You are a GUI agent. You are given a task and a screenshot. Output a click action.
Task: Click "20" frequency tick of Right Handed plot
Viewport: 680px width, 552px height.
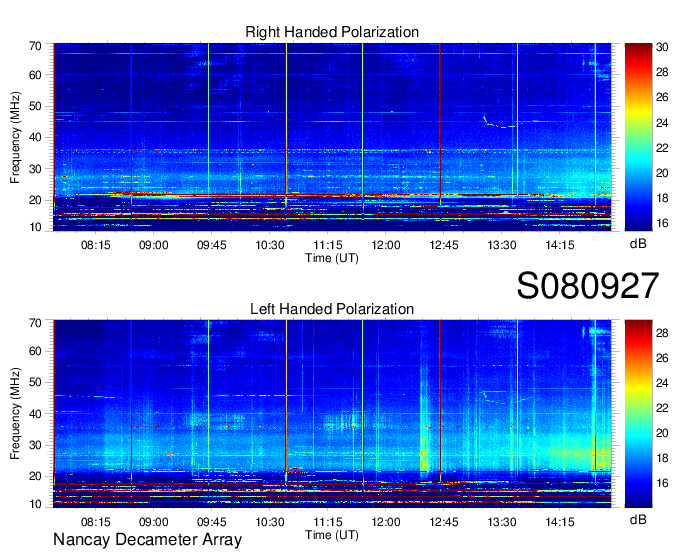(x=35, y=200)
